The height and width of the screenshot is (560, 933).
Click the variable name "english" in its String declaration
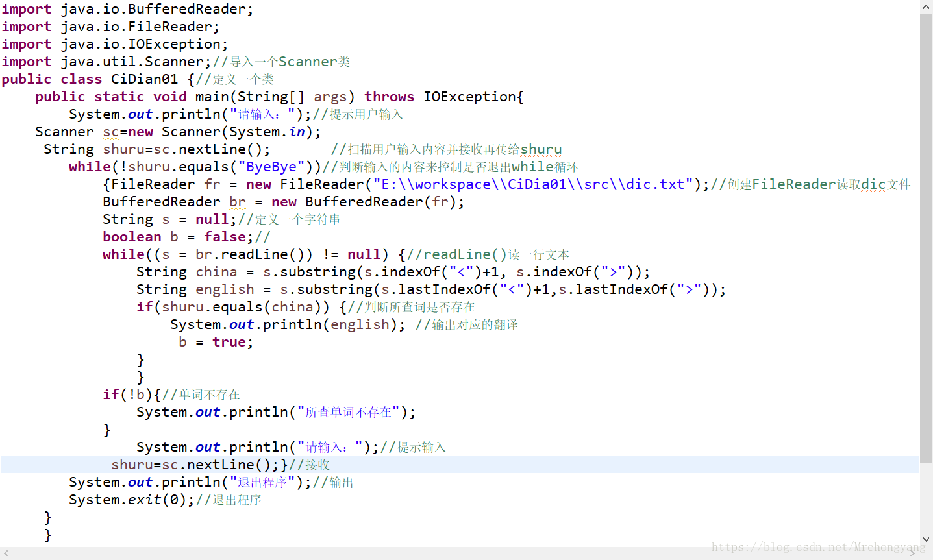[x=225, y=289]
